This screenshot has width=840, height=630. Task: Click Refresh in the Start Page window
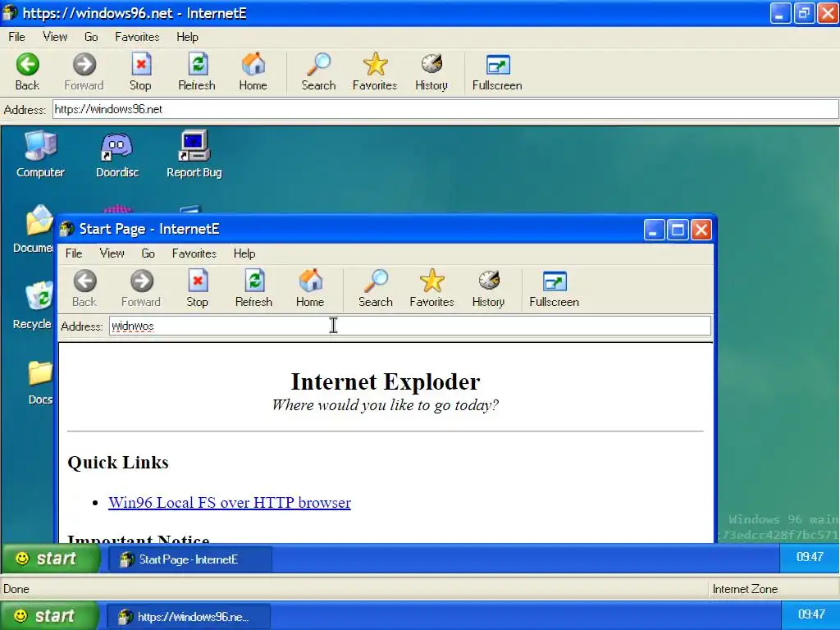tap(254, 289)
